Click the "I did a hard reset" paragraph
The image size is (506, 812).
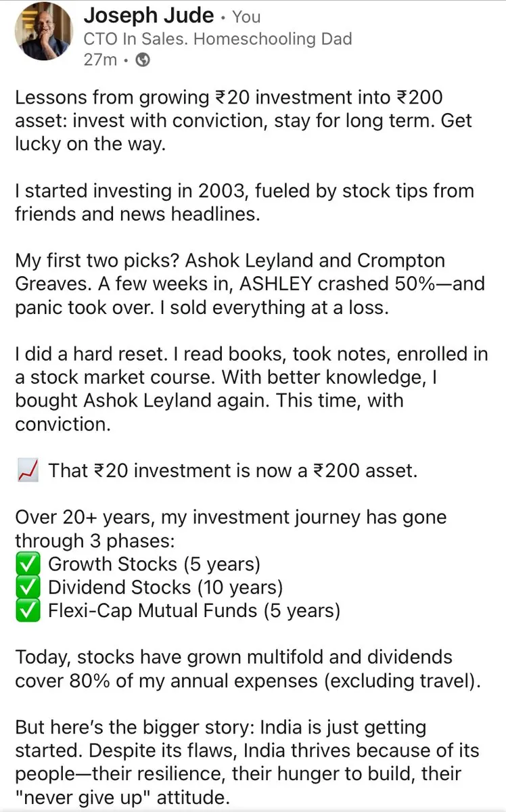244,388
